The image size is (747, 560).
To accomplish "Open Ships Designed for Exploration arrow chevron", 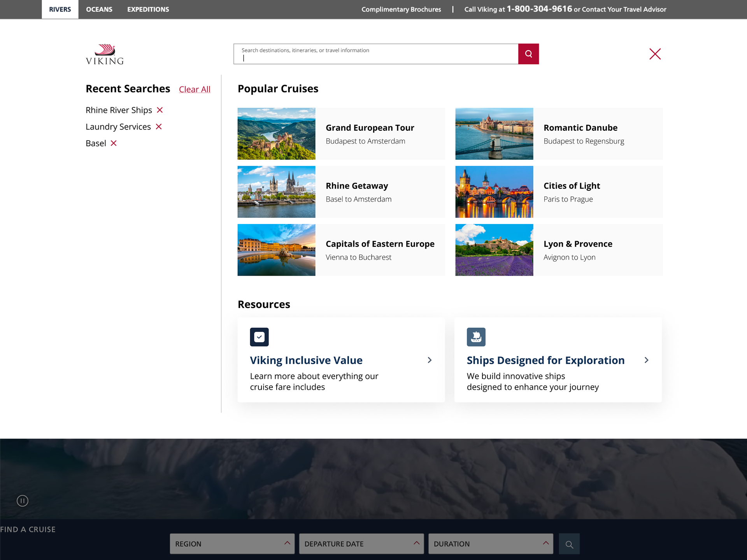I will pyautogui.click(x=646, y=360).
